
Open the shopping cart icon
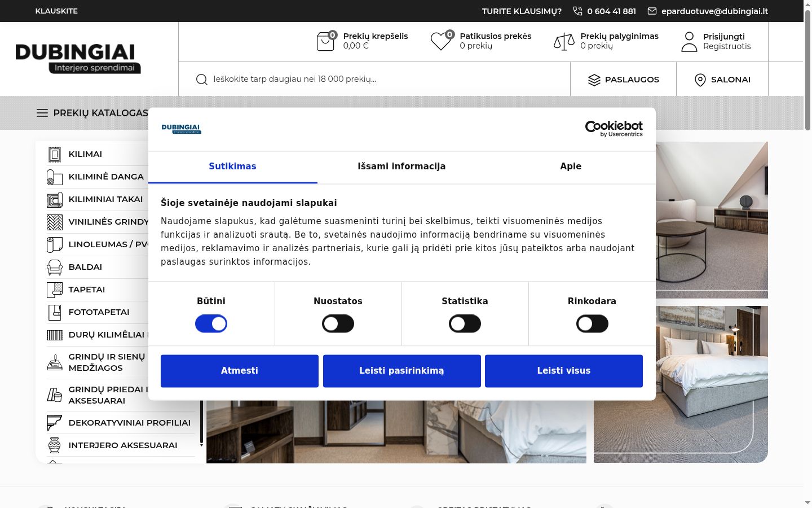[326, 41]
